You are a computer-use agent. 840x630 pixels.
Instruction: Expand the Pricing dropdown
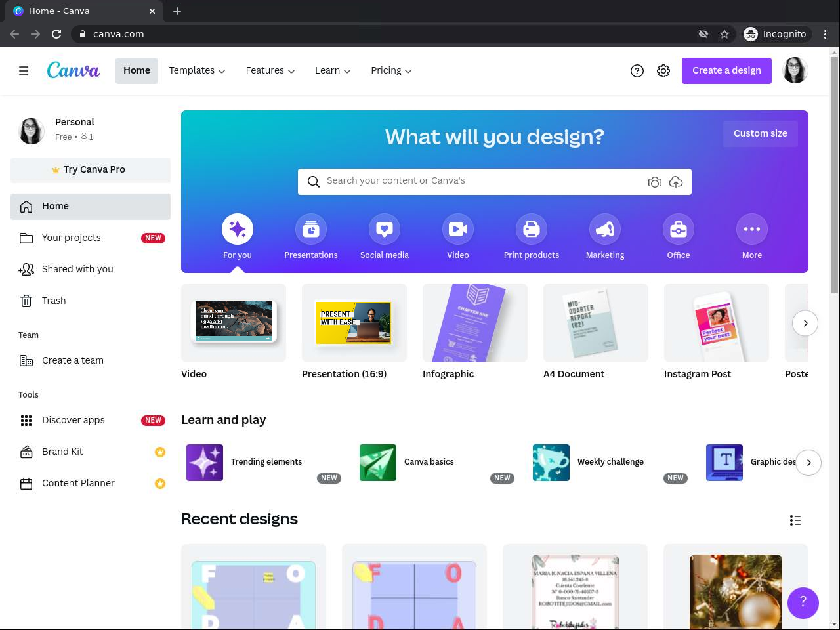pyautogui.click(x=391, y=71)
